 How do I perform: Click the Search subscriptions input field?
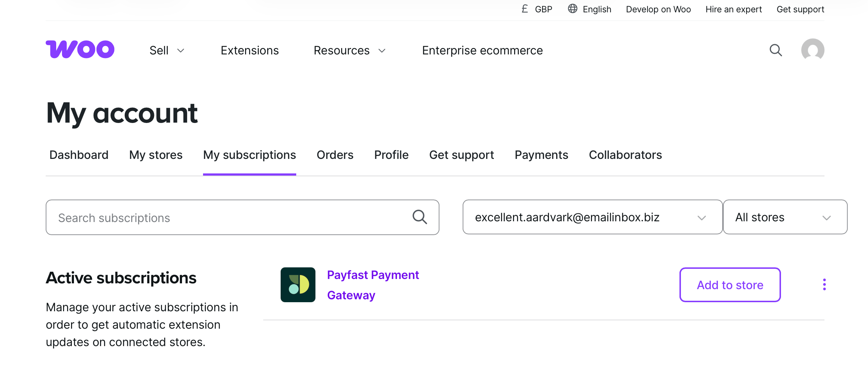[x=228, y=218]
